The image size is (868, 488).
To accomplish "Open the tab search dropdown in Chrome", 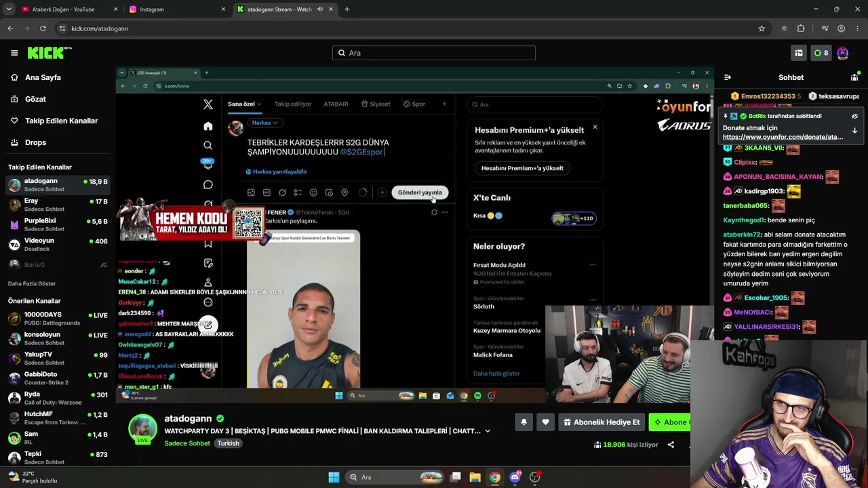I will point(9,9).
